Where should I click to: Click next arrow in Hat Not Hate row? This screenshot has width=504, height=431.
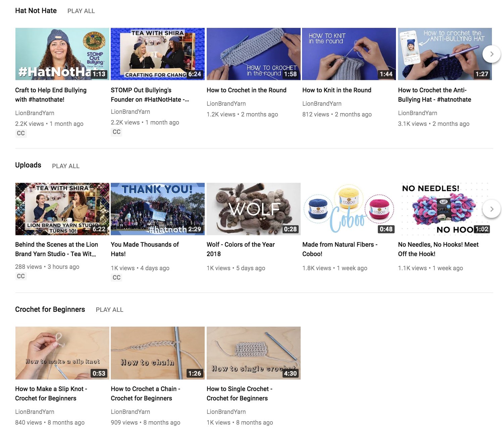(492, 54)
